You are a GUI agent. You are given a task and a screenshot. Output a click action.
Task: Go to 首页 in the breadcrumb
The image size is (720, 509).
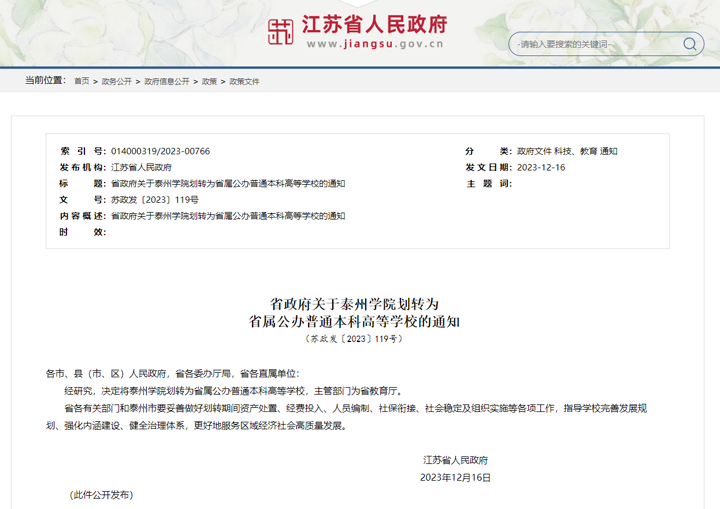pos(81,81)
